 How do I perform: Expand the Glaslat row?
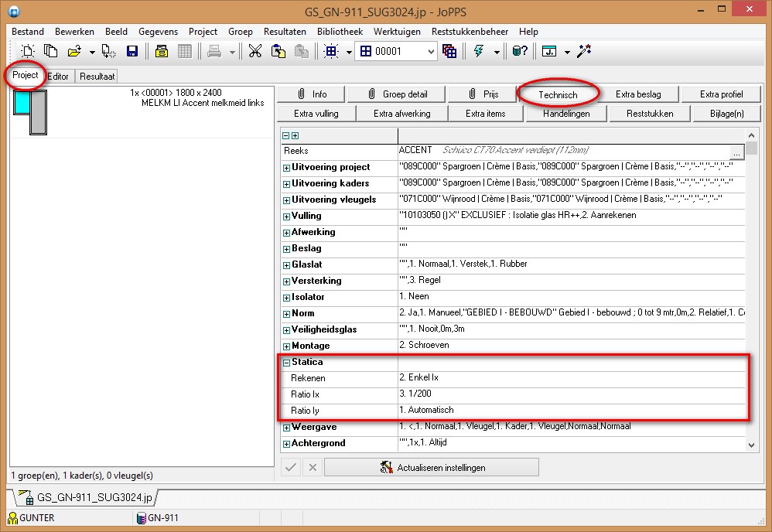286,265
